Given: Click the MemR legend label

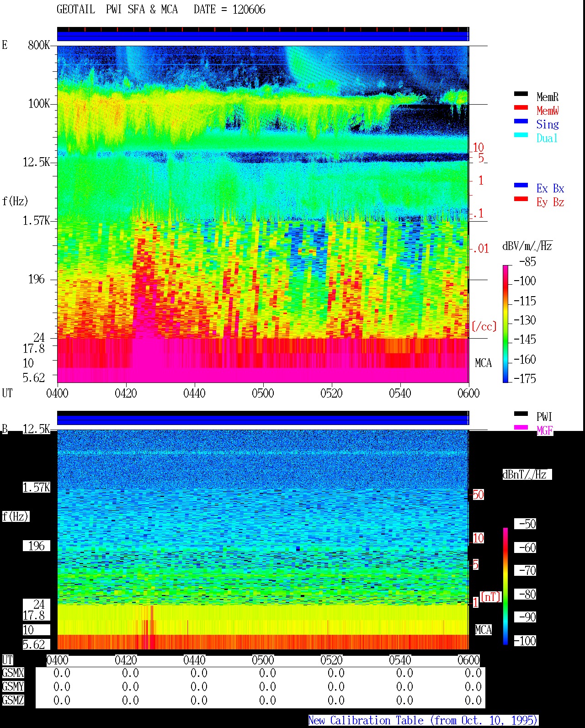Looking at the screenshot, I should (548, 97).
